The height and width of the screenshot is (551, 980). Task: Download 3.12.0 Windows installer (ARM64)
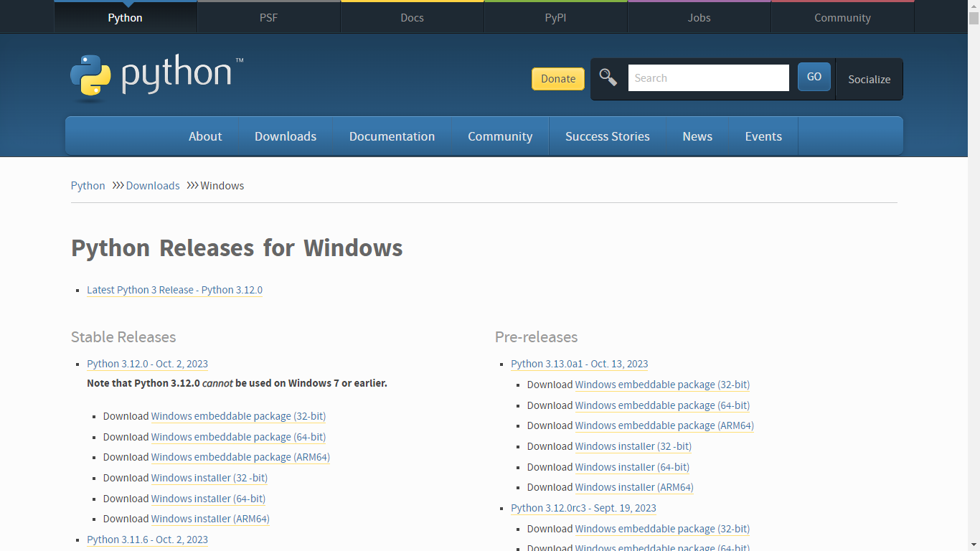click(210, 519)
